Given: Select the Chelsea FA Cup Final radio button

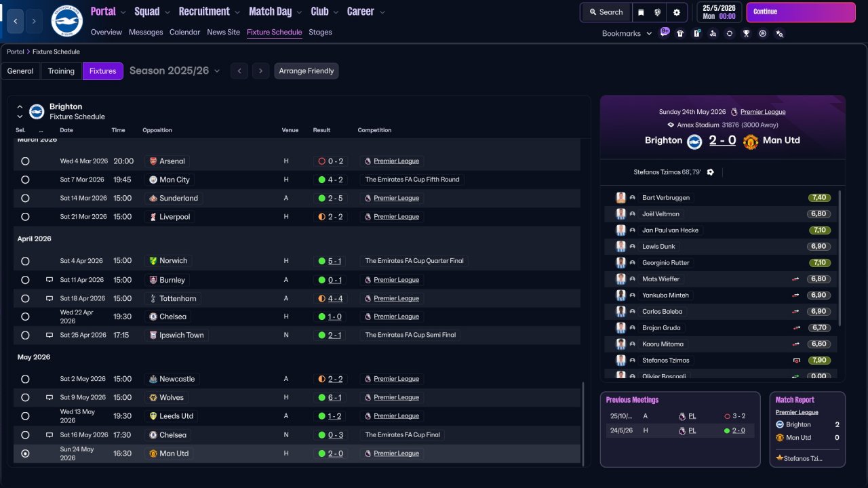Looking at the screenshot, I should [25, 435].
